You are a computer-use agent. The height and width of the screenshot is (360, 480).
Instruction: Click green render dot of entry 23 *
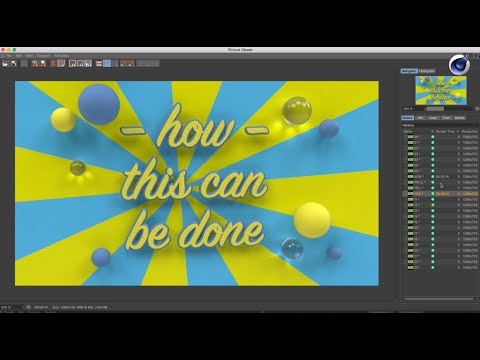(x=433, y=267)
